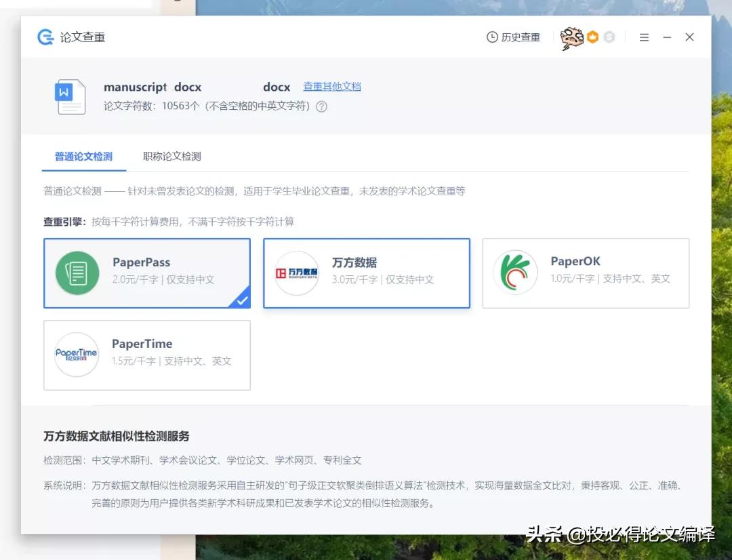Select the PaperPass engine card
The width and height of the screenshot is (732, 560).
coord(147,273)
